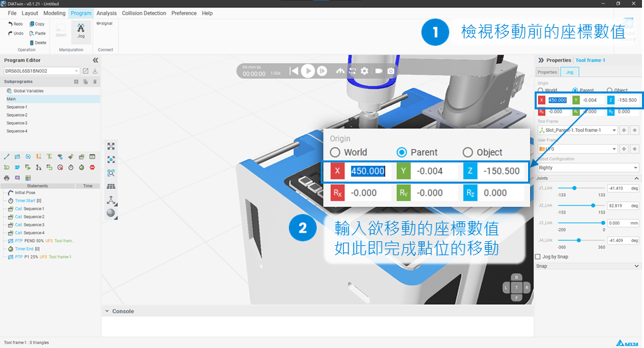The image size is (644, 348).
Task: Open the DRS60L6SS1BN002 robot dropdown
Action: tap(42, 71)
